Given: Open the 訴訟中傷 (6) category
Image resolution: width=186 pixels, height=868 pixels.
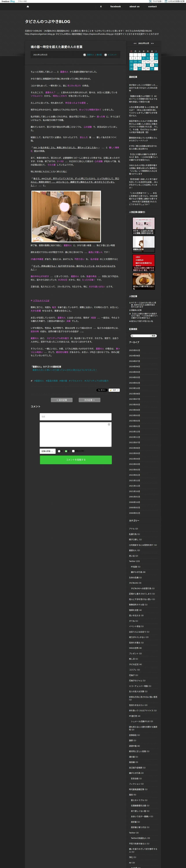Looking at the screenshot, I should click(134, 746).
